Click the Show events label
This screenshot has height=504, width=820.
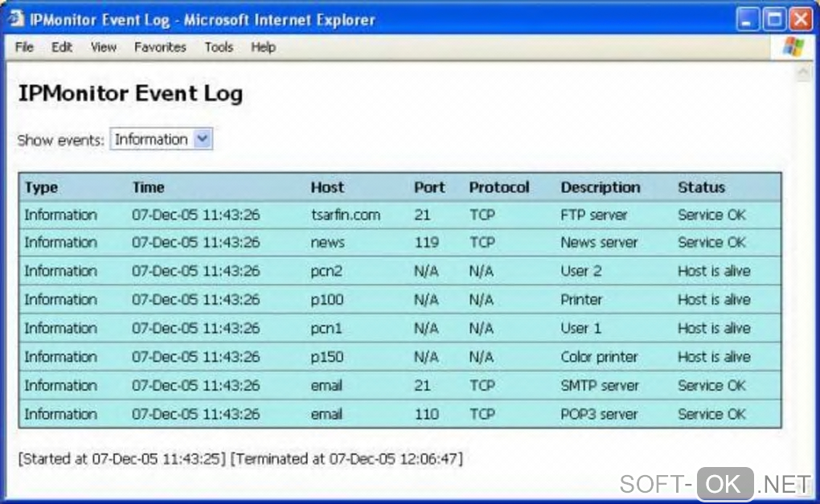click(60, 140)
